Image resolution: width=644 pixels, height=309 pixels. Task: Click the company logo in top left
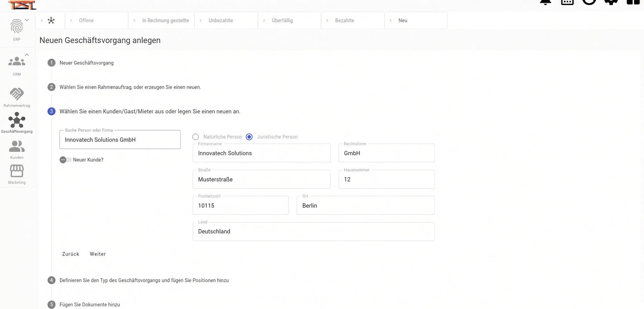[22, 5]
